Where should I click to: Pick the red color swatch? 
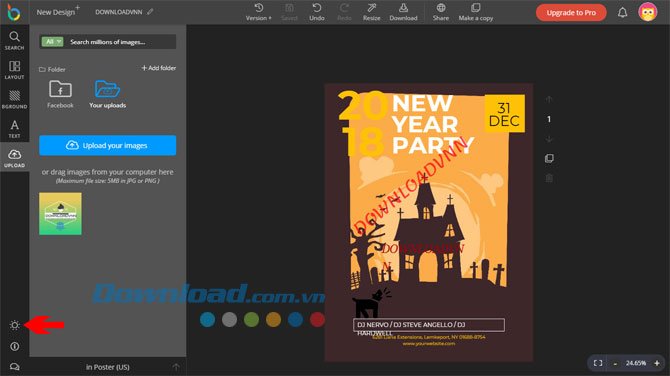(x=317, y=319)
